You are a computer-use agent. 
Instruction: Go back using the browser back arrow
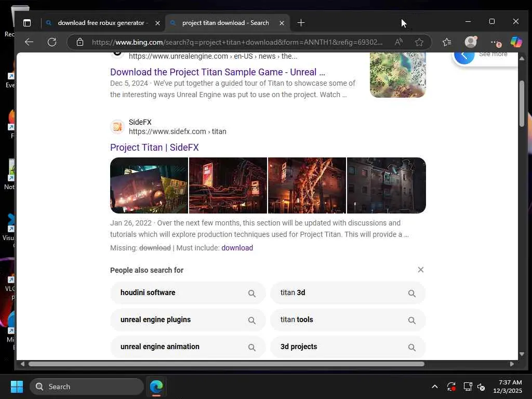(x=29, y=42)
